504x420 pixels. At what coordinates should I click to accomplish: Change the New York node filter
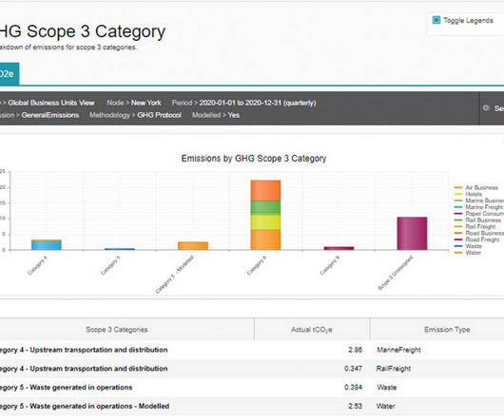pyautogui.click(x=145, y=103)
